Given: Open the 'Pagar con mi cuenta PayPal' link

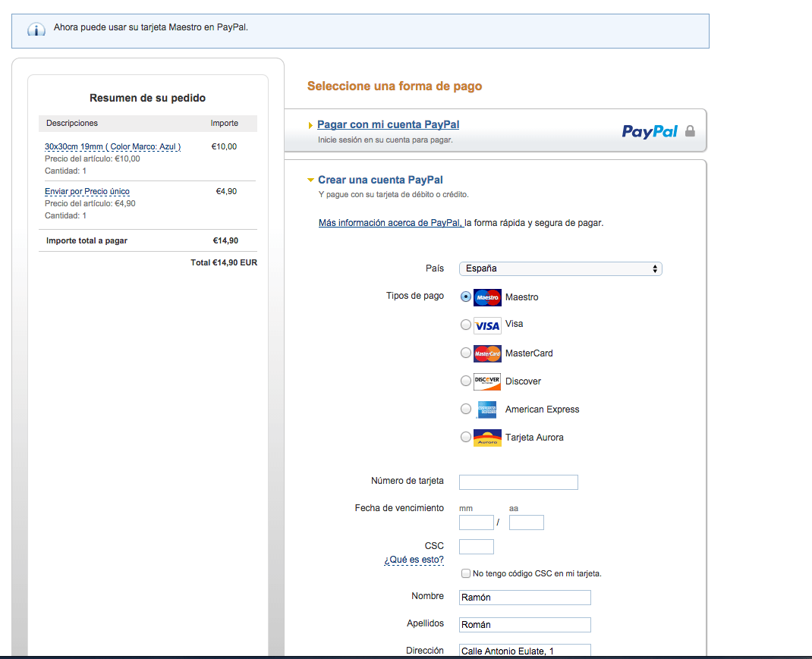Looking at the screenshot, I should click(x=388, y=125).
